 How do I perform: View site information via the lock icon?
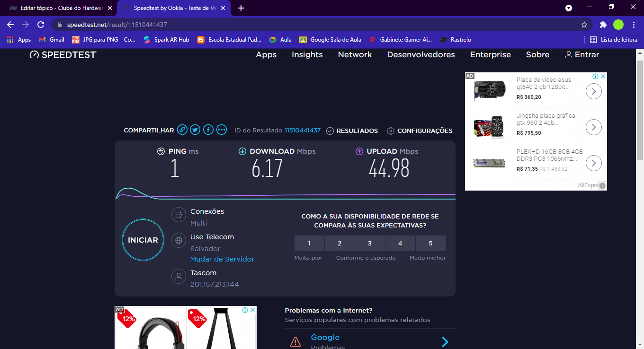(60, 25)
